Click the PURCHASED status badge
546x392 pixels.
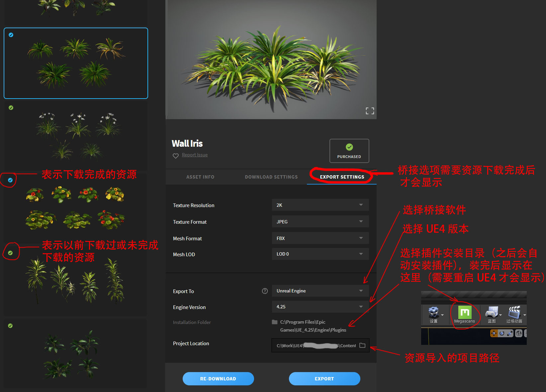(x=349, y=151)
